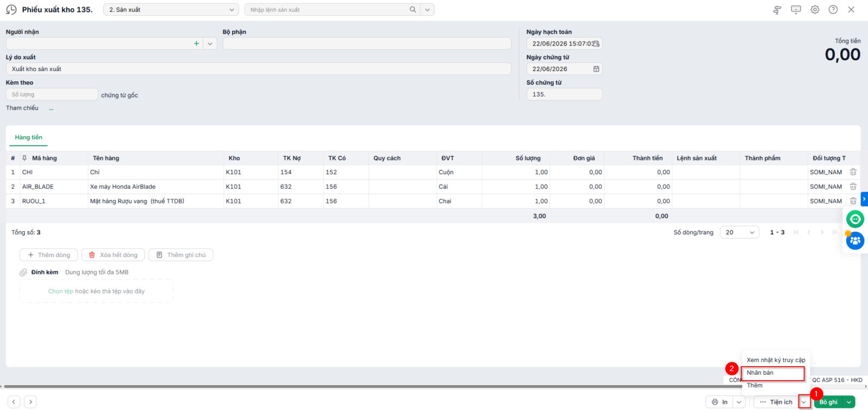Delete the AIR_BLADE row with trash icon
Screen dimensions: 868x410
pyautogui.click(x=853, y=187)
